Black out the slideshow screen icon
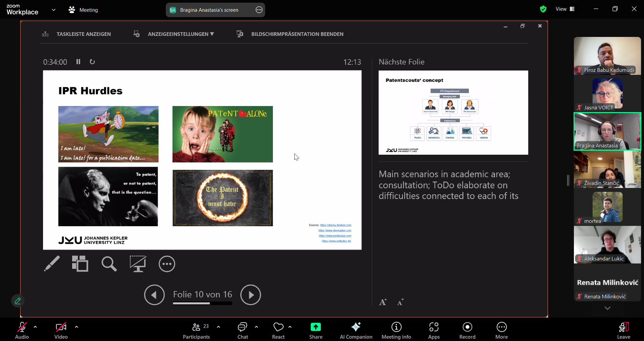 click(138, 264)
